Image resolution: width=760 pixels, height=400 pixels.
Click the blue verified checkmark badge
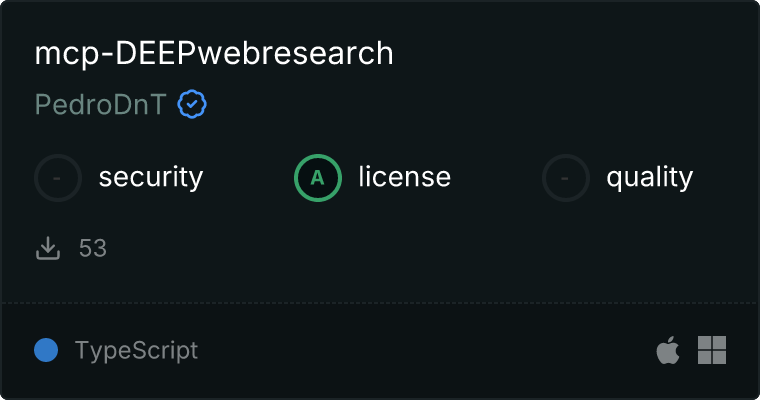(192, 104)
